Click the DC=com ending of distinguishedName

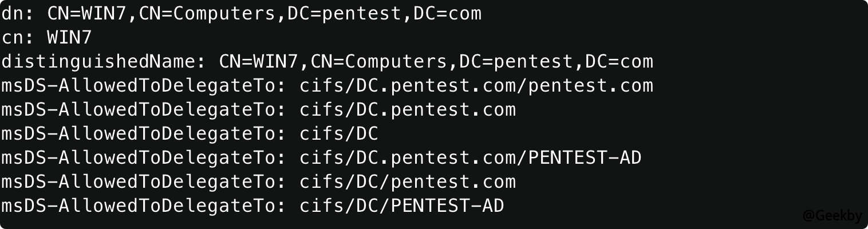click(x=620, y=62)
